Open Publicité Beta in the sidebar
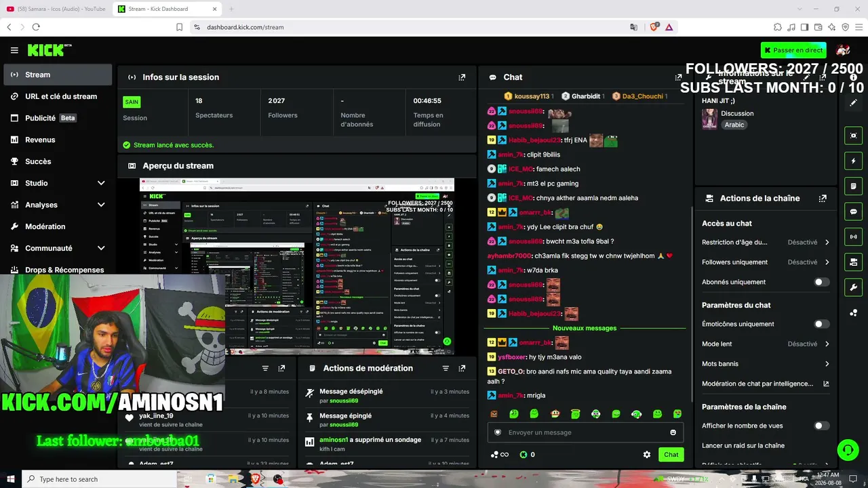Screen dimensions: 868x488 tap(58, 118)
